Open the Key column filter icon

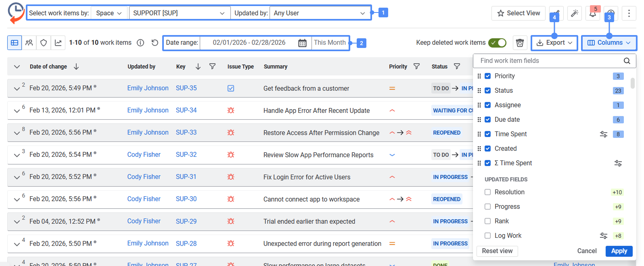click(x=212, y=66)
